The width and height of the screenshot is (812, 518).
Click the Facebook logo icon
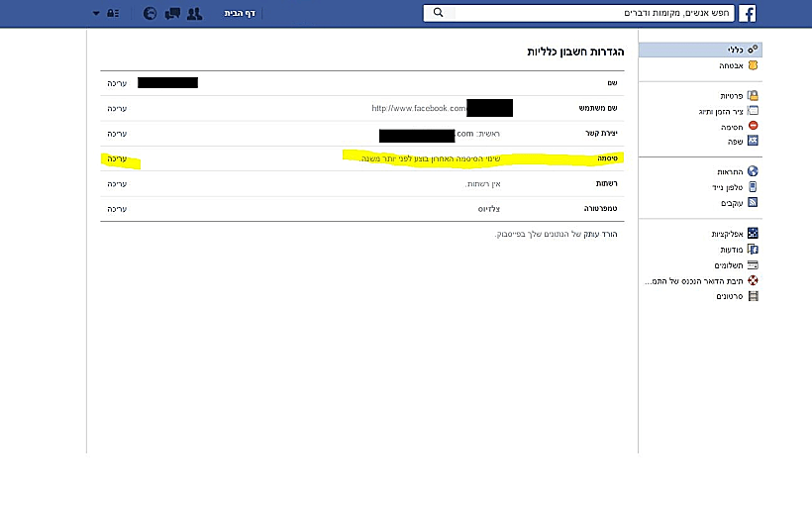click(x=748, y=13)
